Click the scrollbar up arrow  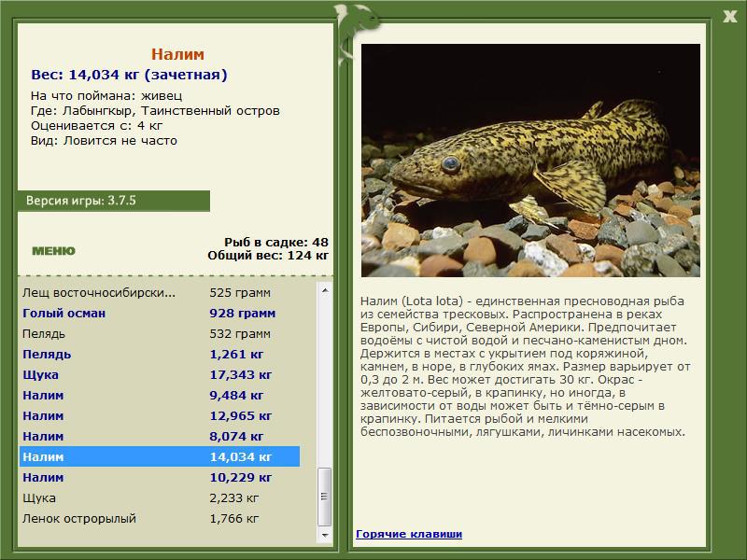tap(325, 290)
